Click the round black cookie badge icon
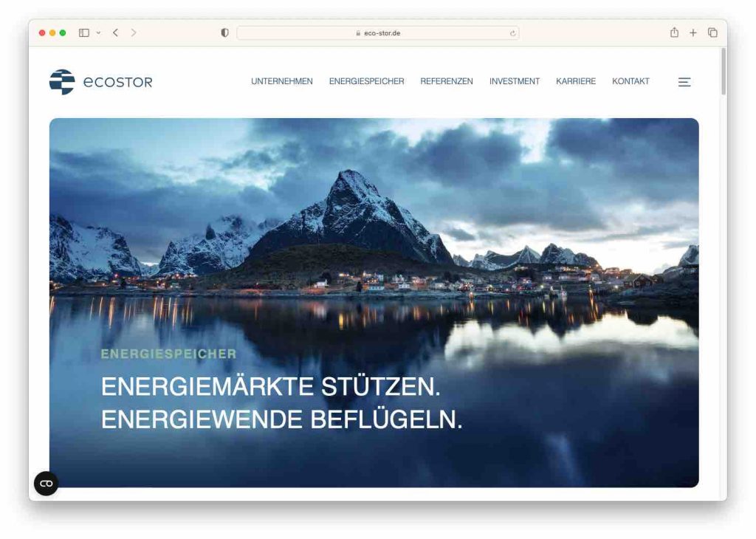Image resolution: width=756 pixels, height=539 pixels. point(47,483)
